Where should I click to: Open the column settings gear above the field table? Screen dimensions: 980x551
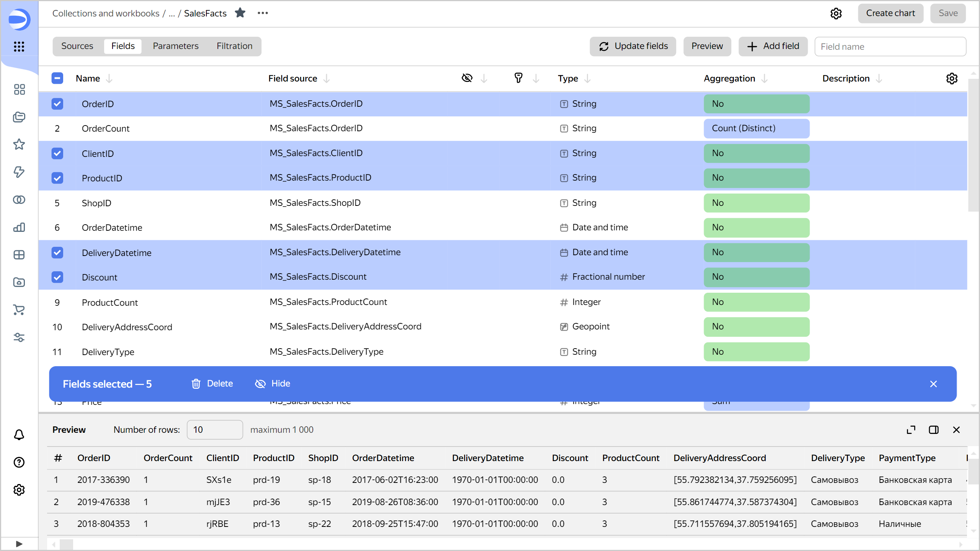click(952, 78)
